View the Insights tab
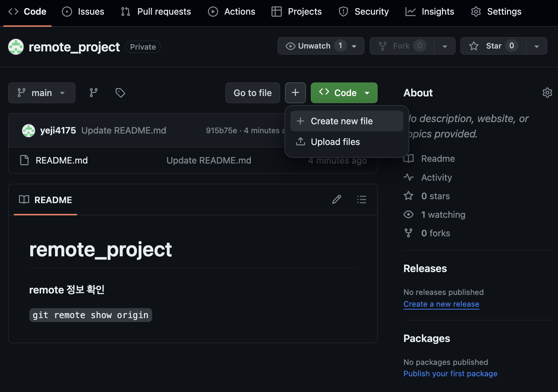Image resolution: width=558 pixels, height=392 pixels. click(430, 11)
